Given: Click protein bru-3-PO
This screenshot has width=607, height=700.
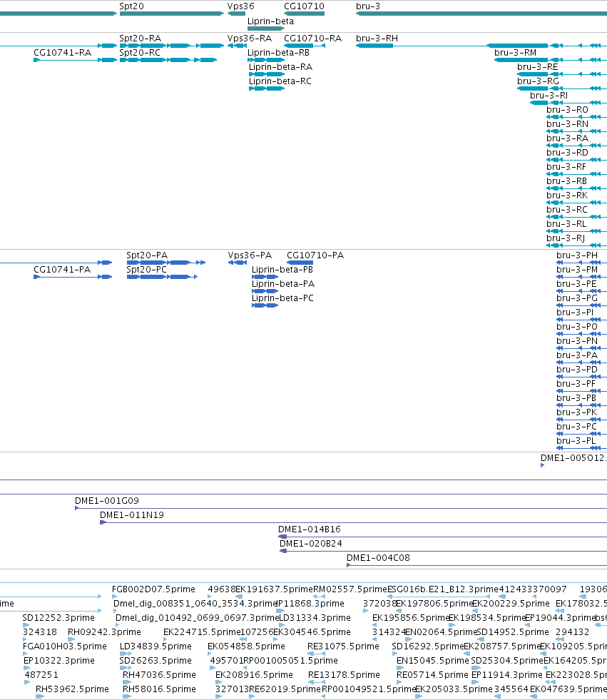Looking at the screenshot, I should point(581,334).
